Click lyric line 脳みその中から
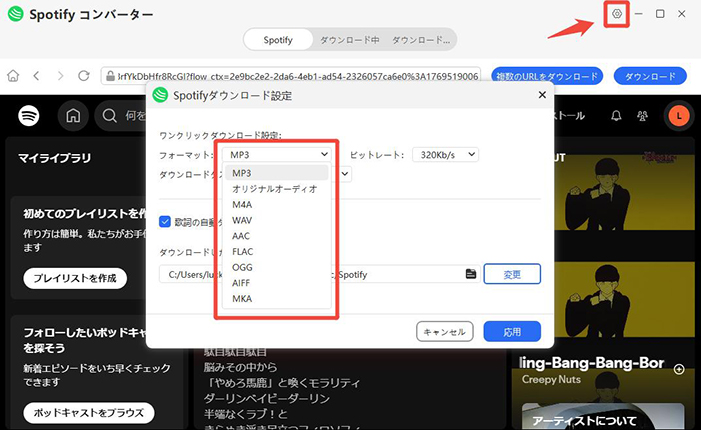 click(241, 367)
